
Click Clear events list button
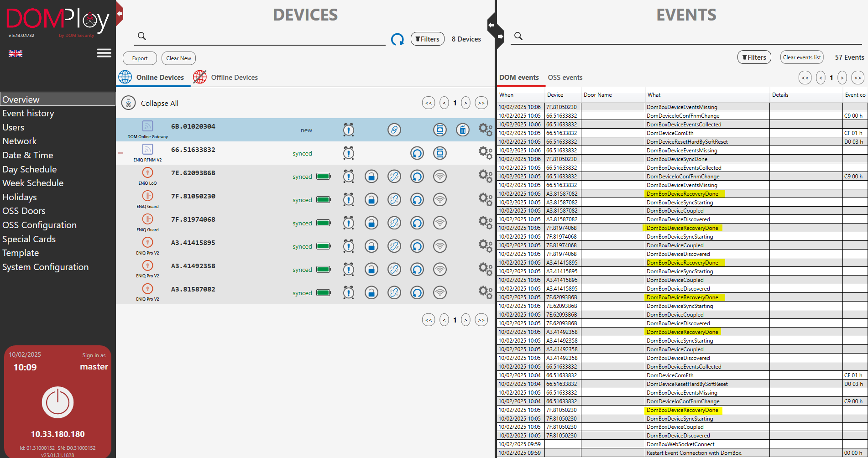[802, 57]
